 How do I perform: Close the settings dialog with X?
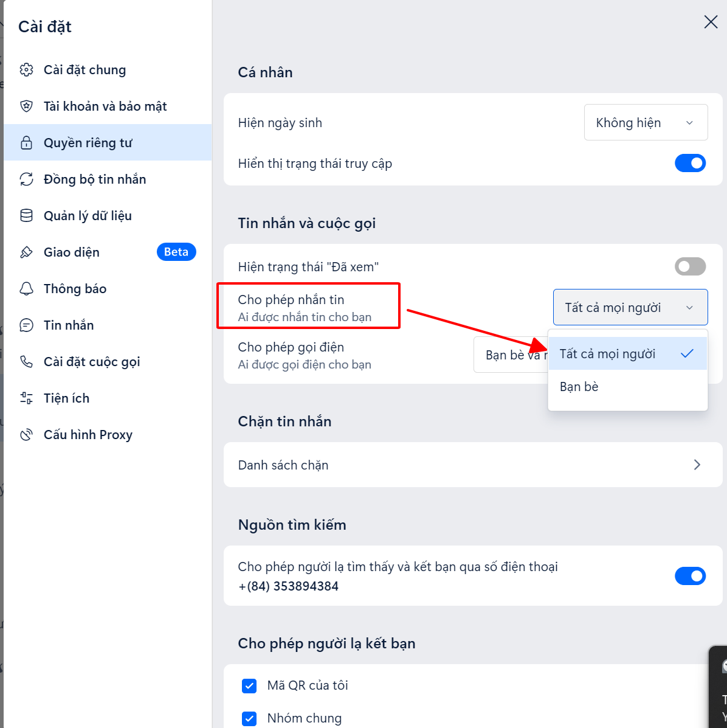click(711, 22)
